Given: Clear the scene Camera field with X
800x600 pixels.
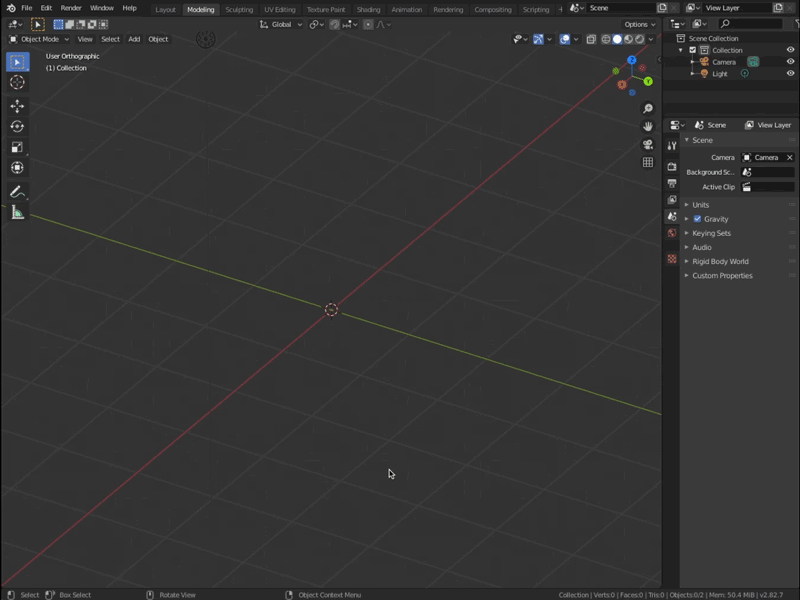Looking at the screenshot, I should click(x=790, y=157).
